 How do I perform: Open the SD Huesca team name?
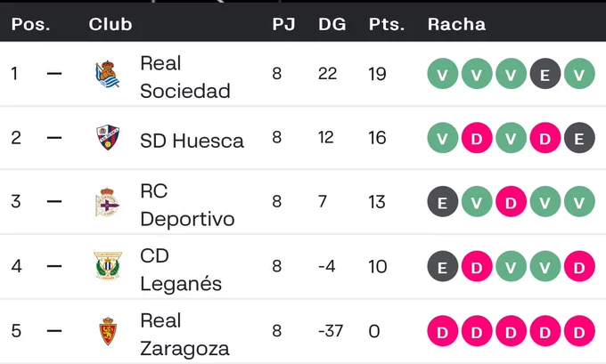[x=192, y=141]
